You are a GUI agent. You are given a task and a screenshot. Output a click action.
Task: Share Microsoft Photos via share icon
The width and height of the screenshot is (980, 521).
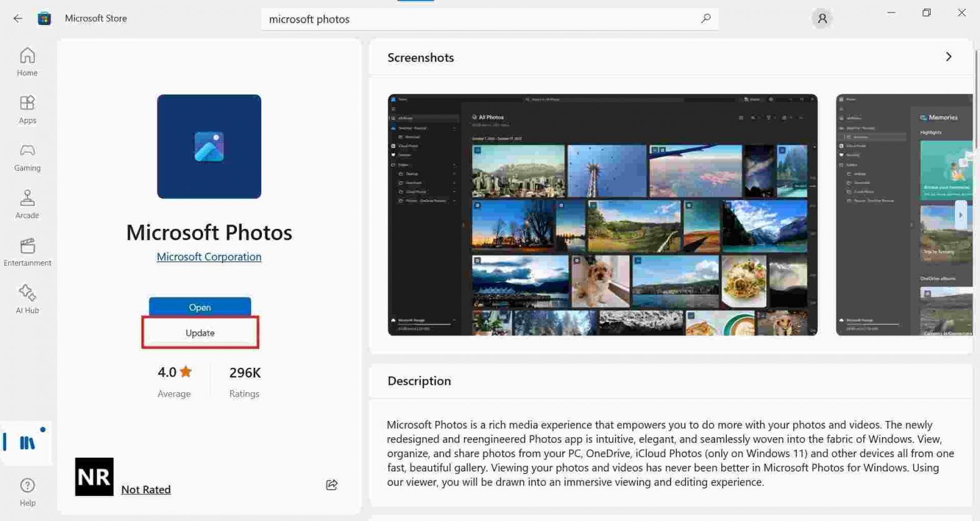coord(332,485)
